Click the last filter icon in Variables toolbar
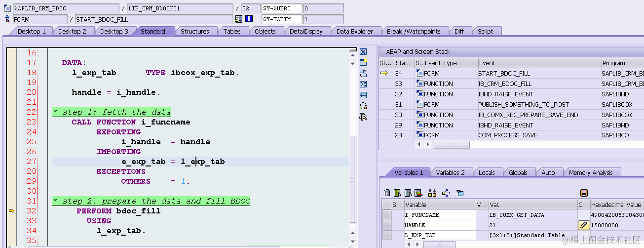 459,193
